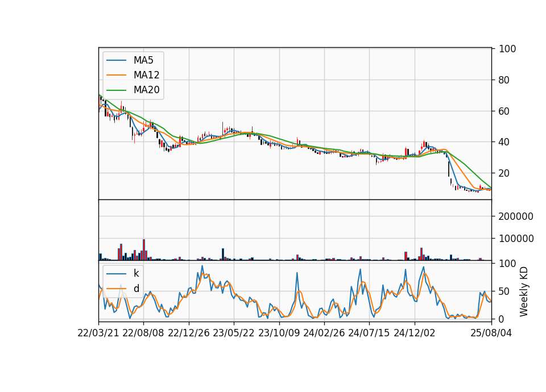Click the green MA20 legend line sample
Screen dimensions: 546x392
[116, 90]
